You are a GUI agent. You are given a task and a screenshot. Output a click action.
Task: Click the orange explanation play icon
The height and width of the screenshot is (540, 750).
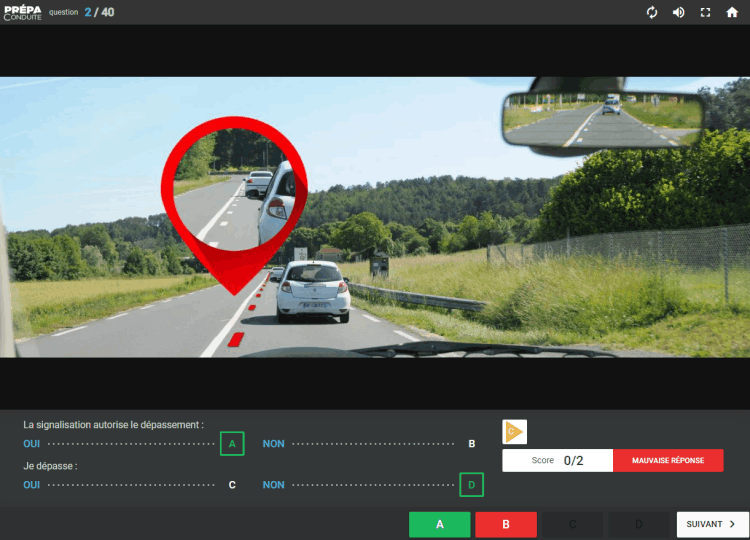click(x=514, y=432)
